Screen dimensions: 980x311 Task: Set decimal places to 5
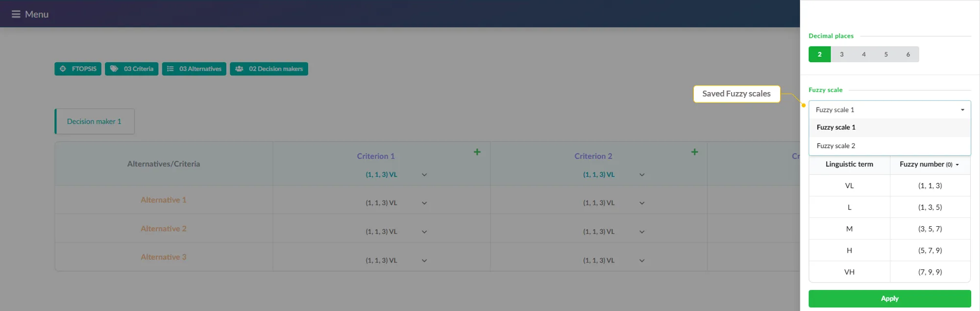(886, 54)
